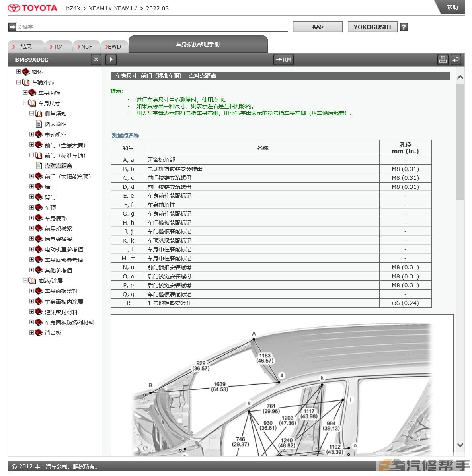472x476 pixels.
Task: Select the 车身面板内涂层 tree item
Action: 64,302
